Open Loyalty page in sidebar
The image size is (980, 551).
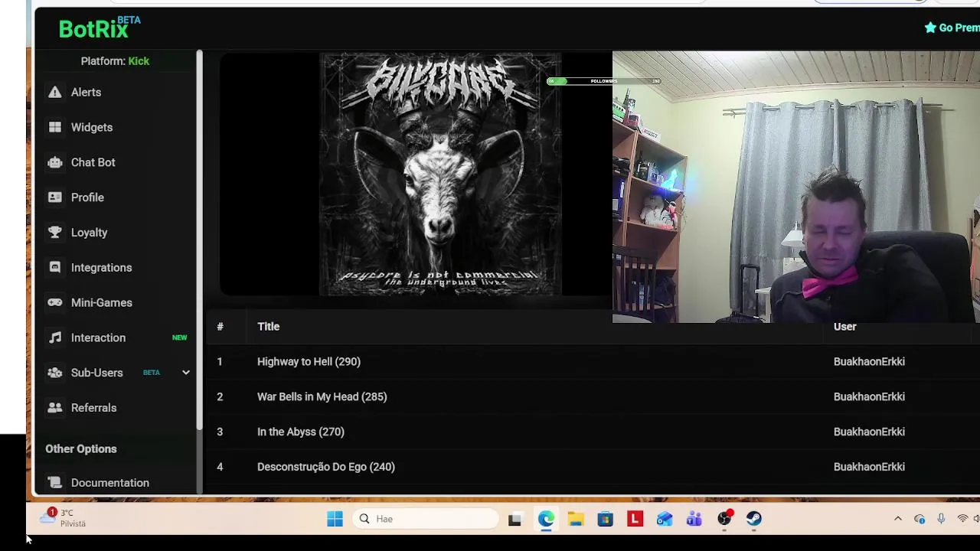coord(89,233)
